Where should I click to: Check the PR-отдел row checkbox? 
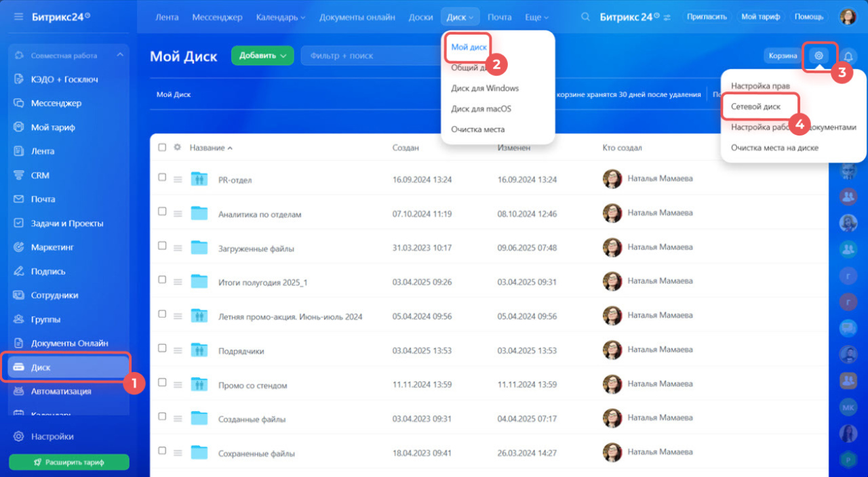(162, 177)
